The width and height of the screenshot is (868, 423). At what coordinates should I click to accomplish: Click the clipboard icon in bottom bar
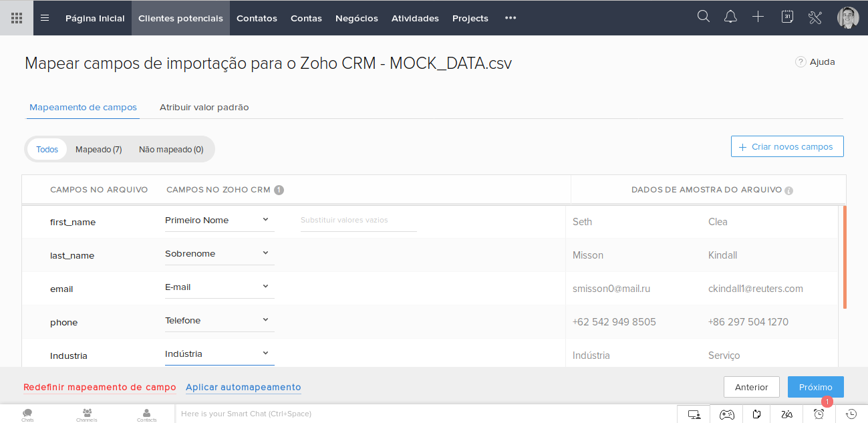pos(756,414)
